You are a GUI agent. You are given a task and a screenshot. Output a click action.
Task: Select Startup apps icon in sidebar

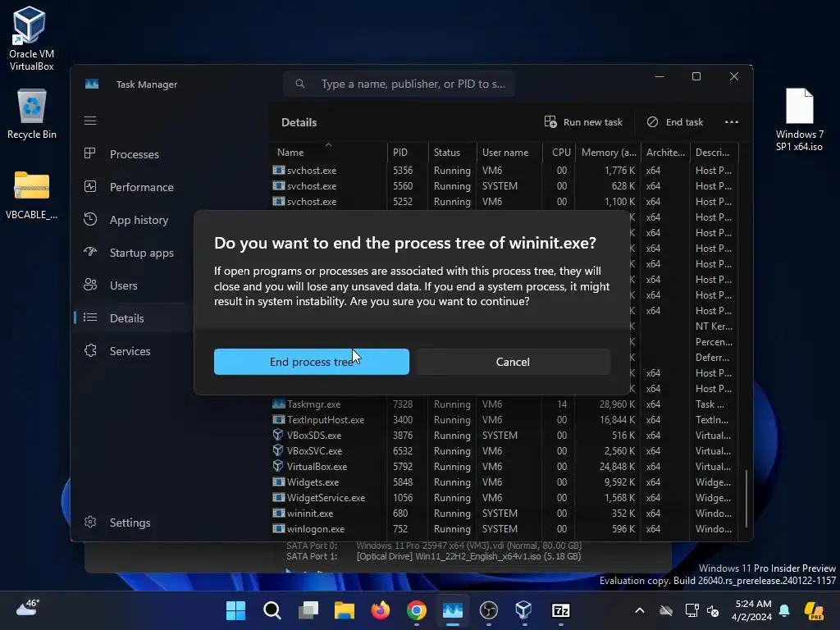pos(90,252)
